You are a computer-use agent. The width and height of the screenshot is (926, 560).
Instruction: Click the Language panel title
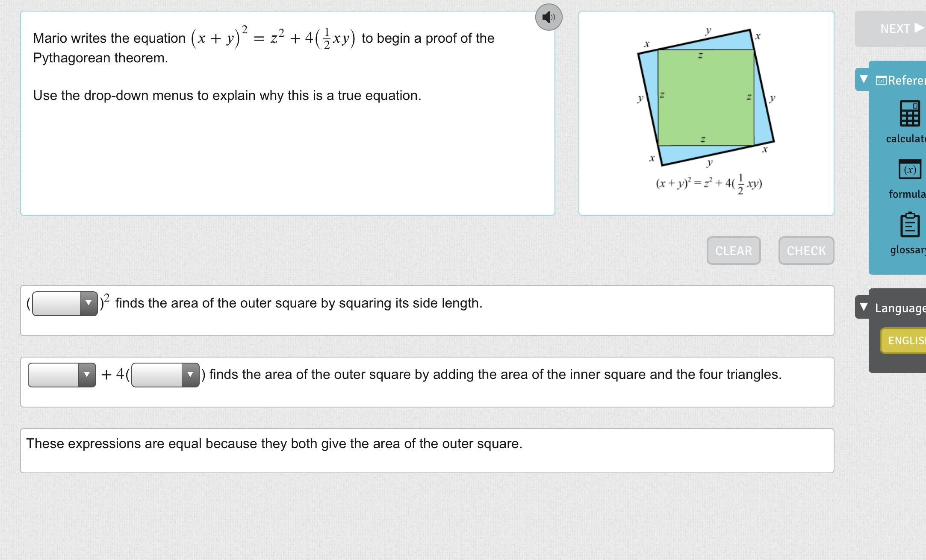coord(900,308)
